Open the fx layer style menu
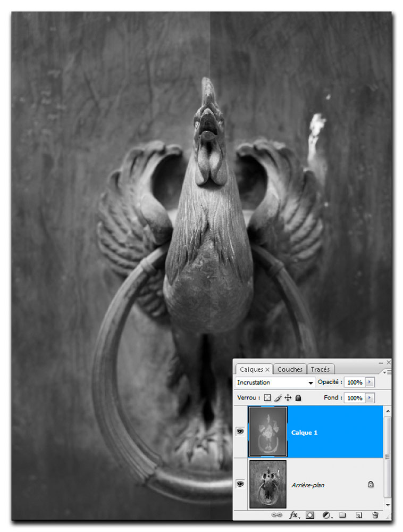Screen dimensions: 403x532 point(294,515)
